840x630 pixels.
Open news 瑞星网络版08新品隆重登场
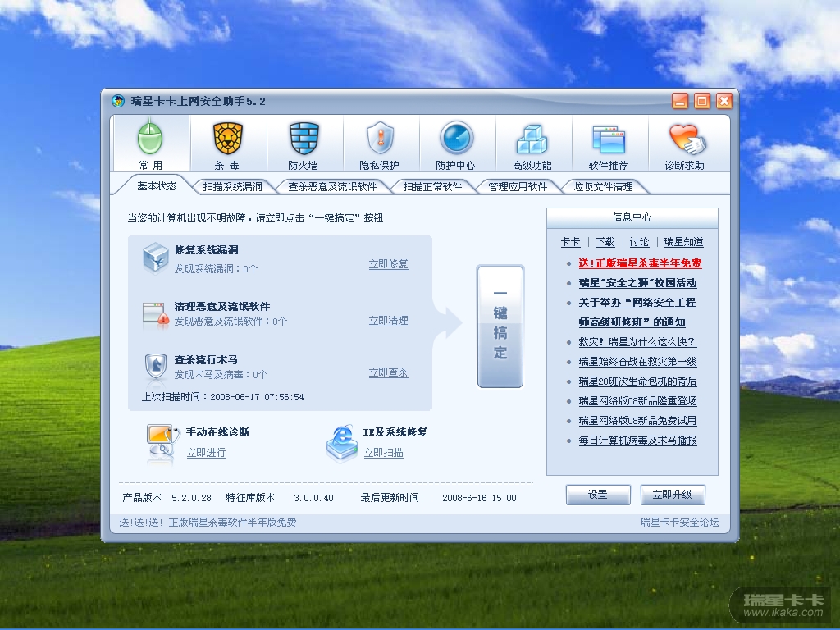coord(637,400)
